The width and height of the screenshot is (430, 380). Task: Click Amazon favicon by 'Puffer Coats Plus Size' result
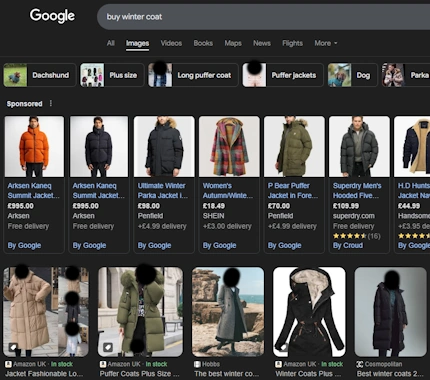point(103,364)
